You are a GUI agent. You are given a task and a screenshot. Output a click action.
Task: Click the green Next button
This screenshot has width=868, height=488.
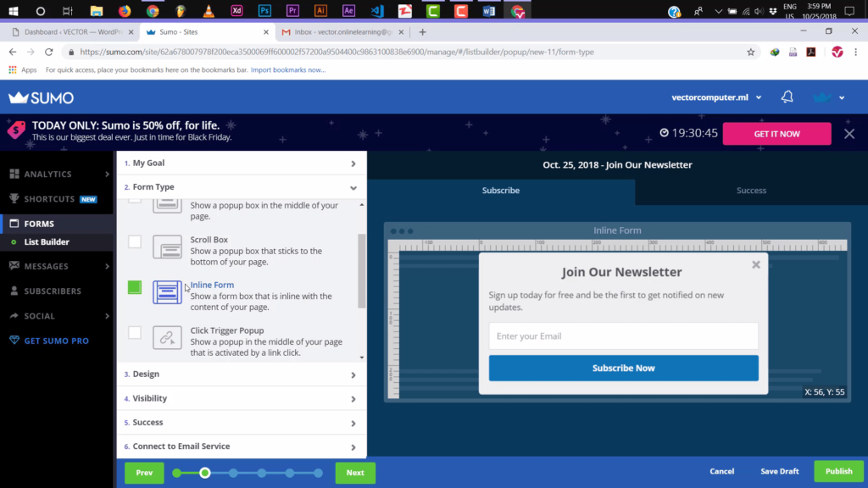355,473
